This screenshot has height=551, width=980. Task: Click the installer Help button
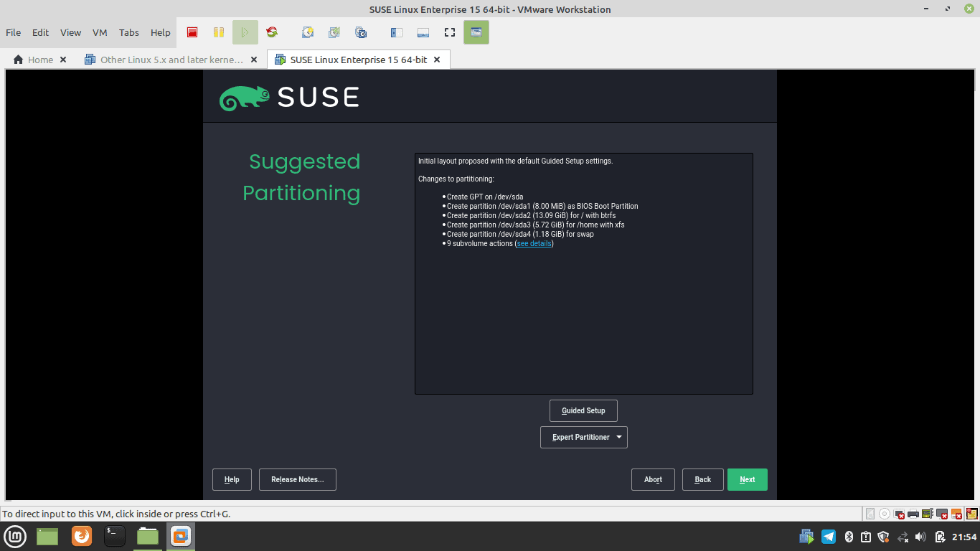click(x=232, y=479)
